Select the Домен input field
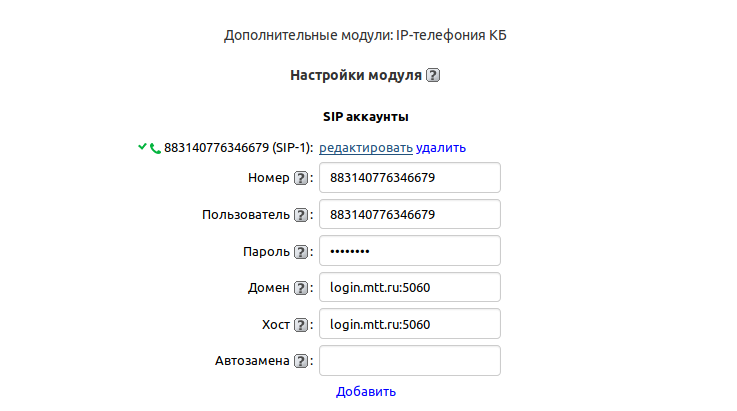The width and height of the screenshot is (737, 411). pos(409,287)
